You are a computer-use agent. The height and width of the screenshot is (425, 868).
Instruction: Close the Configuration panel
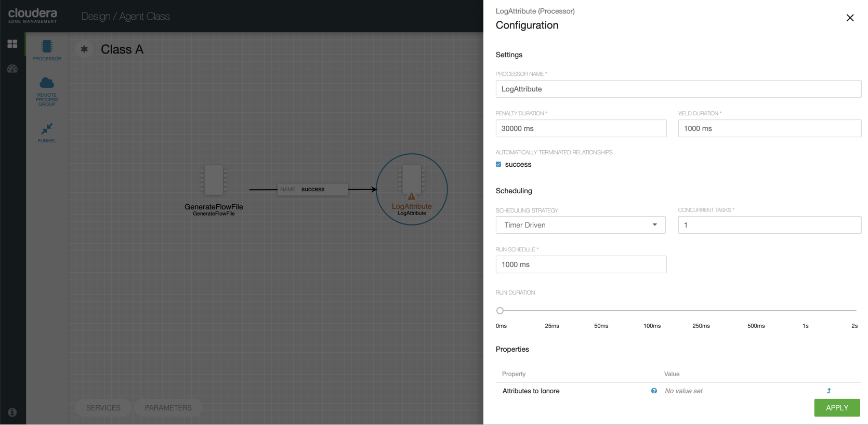click(850, 18)
